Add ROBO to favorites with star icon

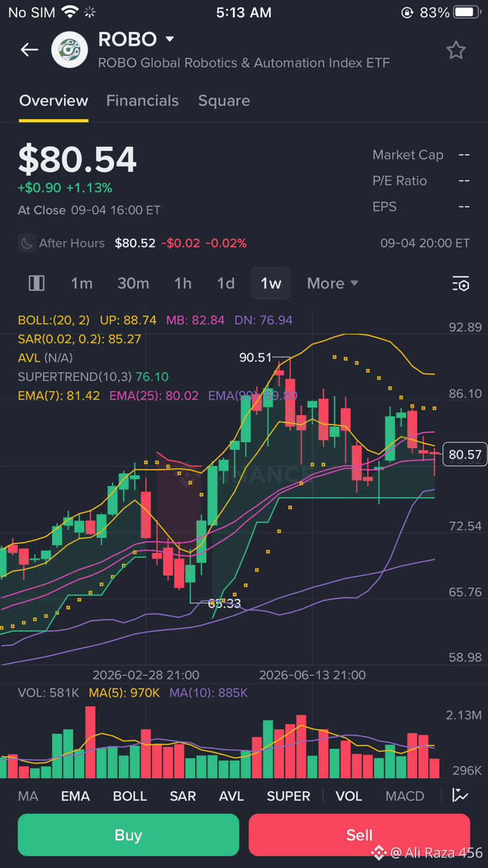(x=456, y=50)
